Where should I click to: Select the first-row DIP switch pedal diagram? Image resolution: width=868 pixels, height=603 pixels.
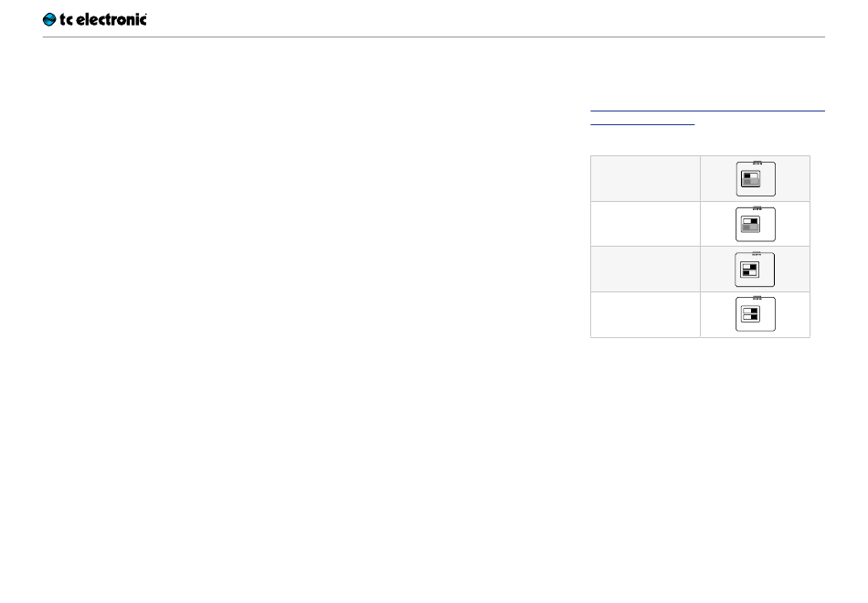[x=756, y=179]
